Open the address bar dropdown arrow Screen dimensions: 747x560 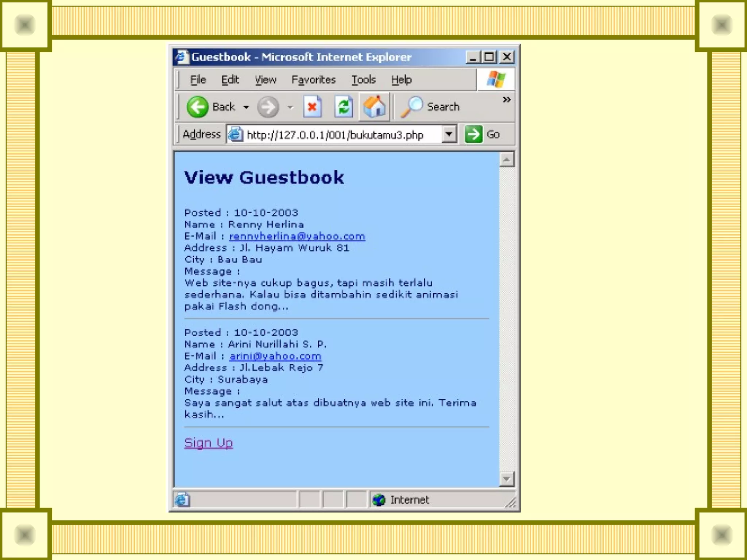(x=449, y=135)
